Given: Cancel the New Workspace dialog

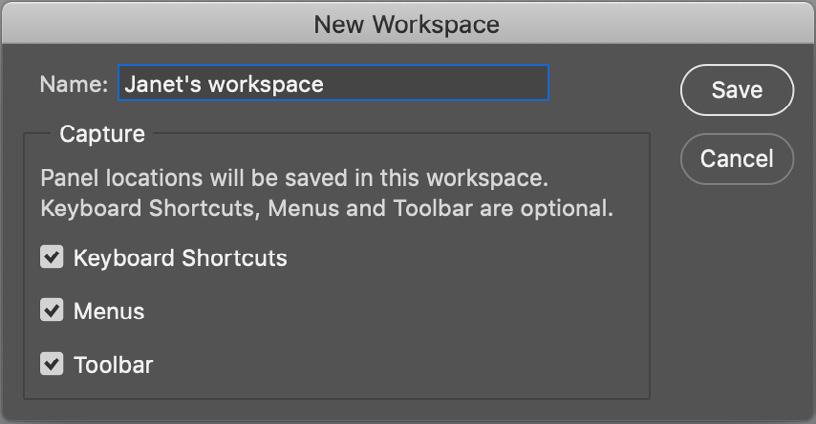Looking at the screenshot, I should [x=737, y=159].
